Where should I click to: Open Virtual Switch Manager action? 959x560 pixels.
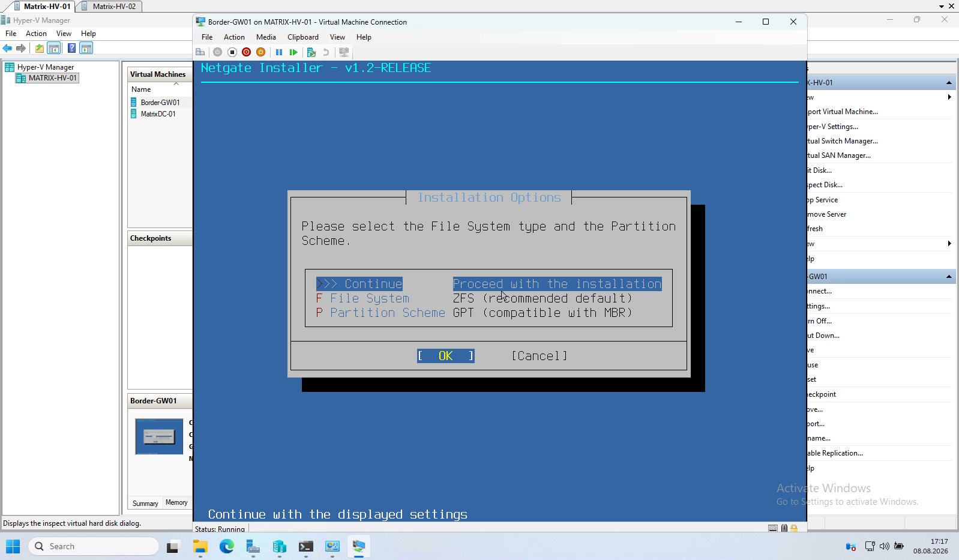coord(843,141)
